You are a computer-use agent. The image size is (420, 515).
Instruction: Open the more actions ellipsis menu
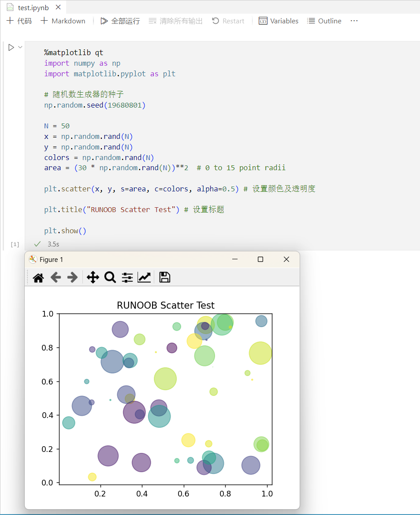tap(354, 21)
